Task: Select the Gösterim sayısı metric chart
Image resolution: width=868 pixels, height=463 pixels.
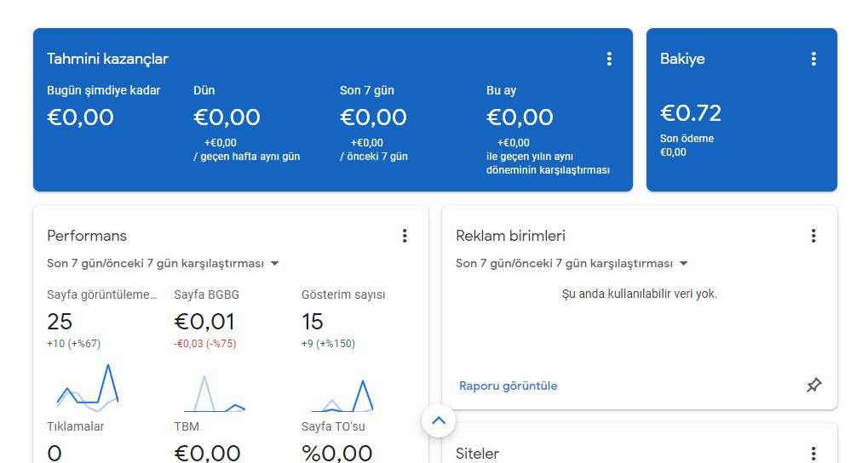Action: (x=342, y=396)
